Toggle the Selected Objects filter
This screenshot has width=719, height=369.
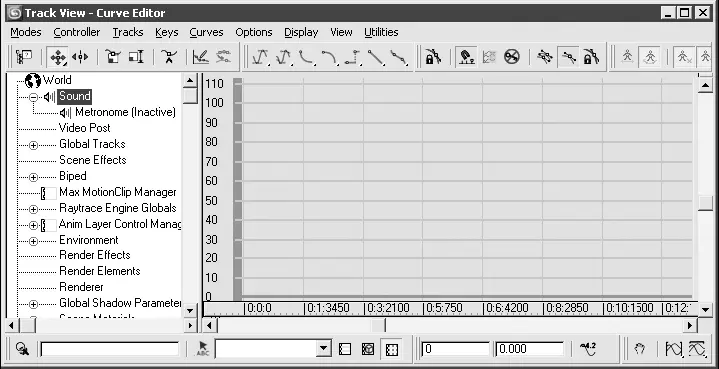pyautogui.click(x=368, y=349)
